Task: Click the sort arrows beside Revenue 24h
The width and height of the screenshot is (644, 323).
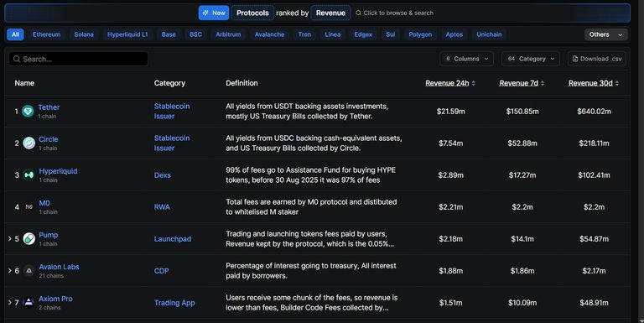Action: pyautogui.click(x=474, y=83)
